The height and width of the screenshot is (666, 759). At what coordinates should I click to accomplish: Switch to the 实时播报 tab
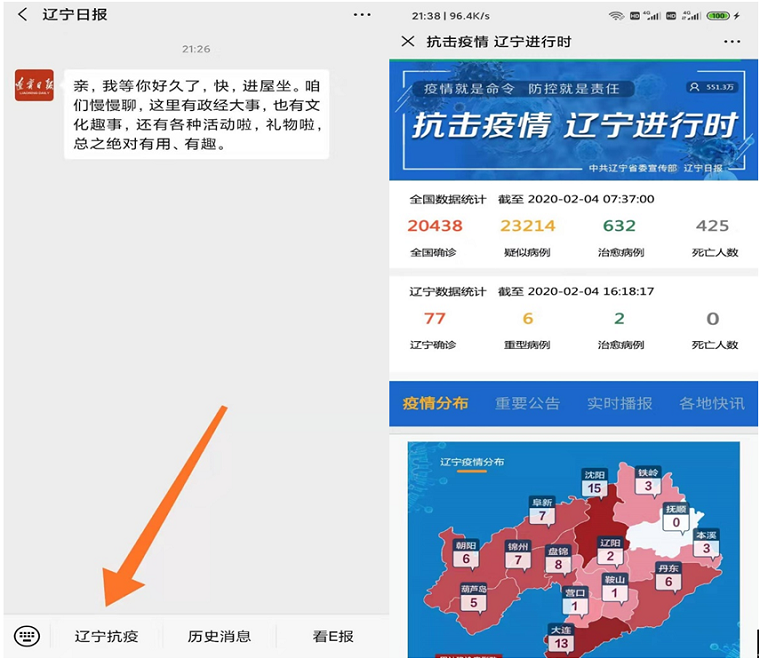coord(619,404)
